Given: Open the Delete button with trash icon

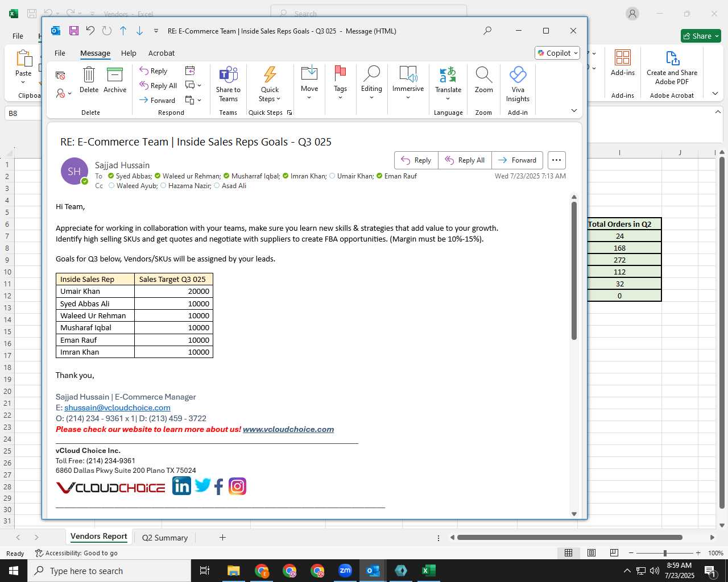Looking at the screenshot, I should 89,80.
